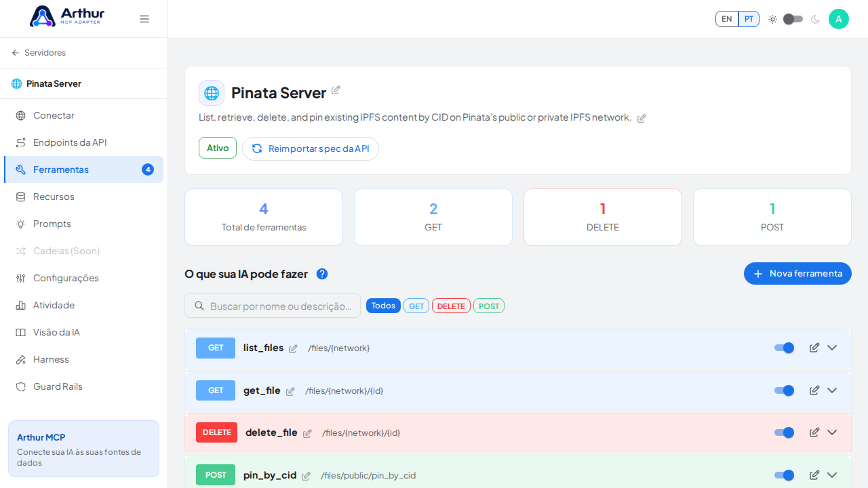This screenshot has height=488, width=868.
Task: Click the red DELETE badge on delete_file row
Action: [217, 432]
